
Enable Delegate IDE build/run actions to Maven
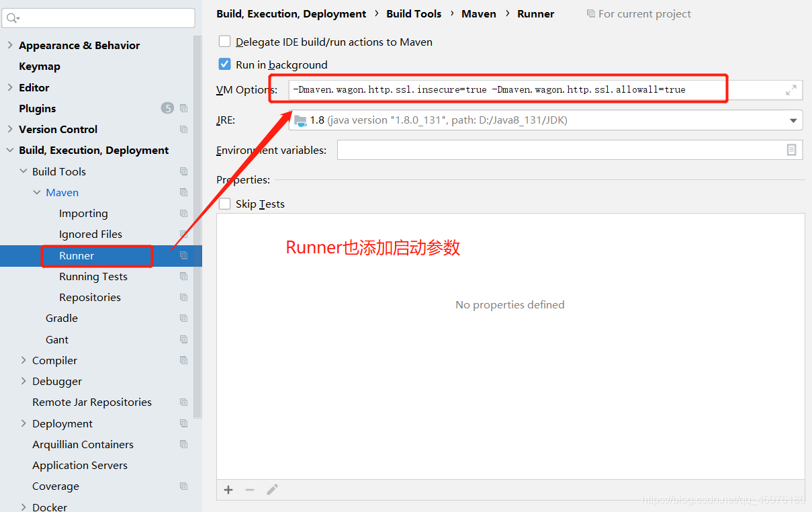[225, 42]
